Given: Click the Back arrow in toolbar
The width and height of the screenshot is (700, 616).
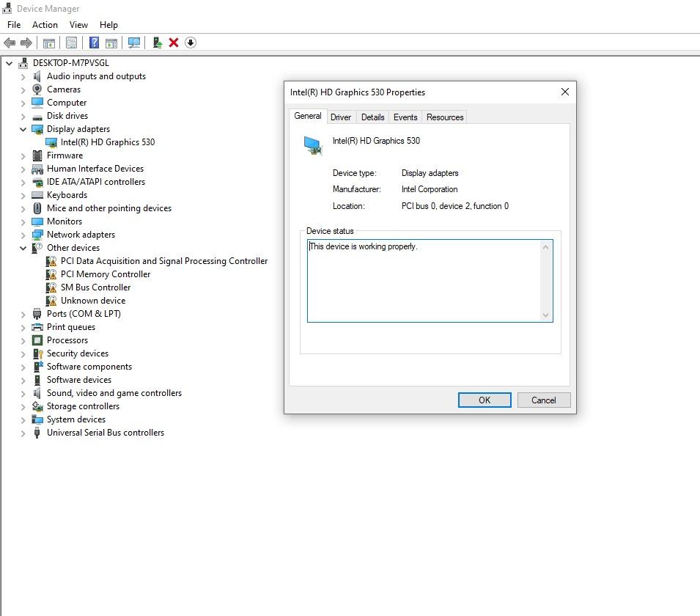Looking at the screenshot, I should pos(10,43).
